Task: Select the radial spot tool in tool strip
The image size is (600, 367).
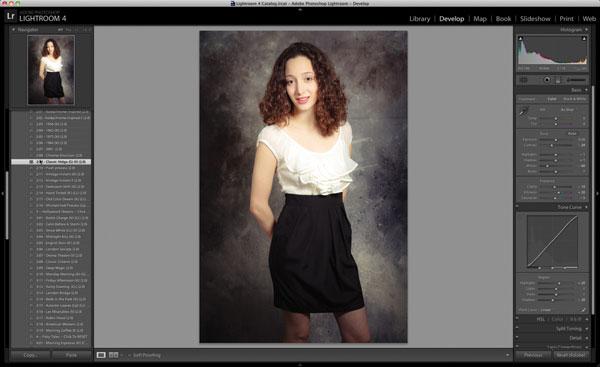Action: [547, 80]
